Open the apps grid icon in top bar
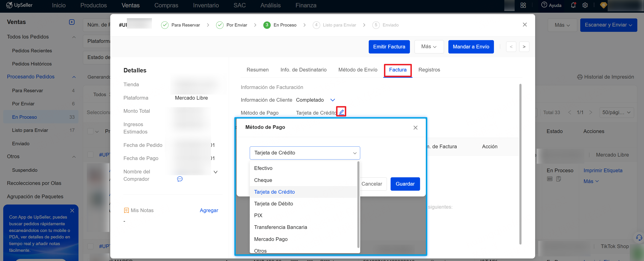 click(x=523, y=5)
